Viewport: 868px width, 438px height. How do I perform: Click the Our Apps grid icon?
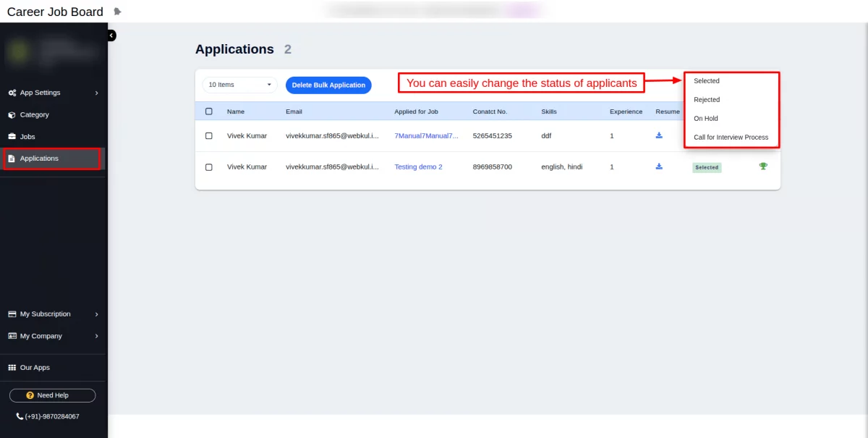tap(12, 368)
